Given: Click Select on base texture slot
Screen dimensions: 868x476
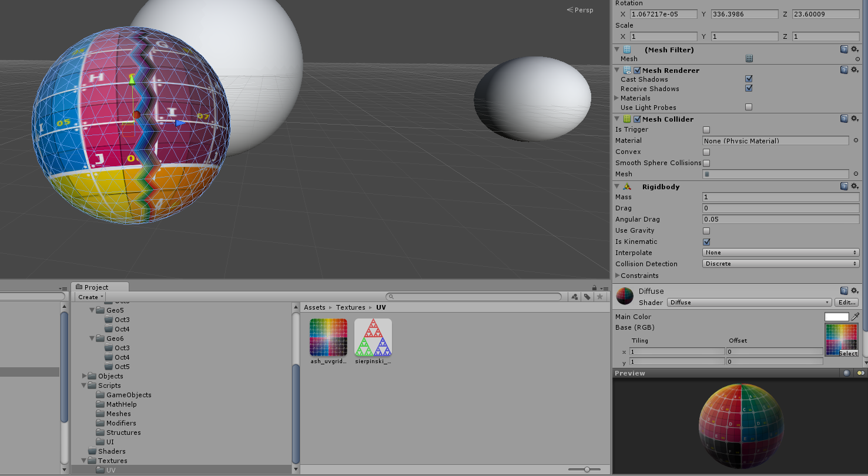Looking at the screenshot, I should [848, 353].
